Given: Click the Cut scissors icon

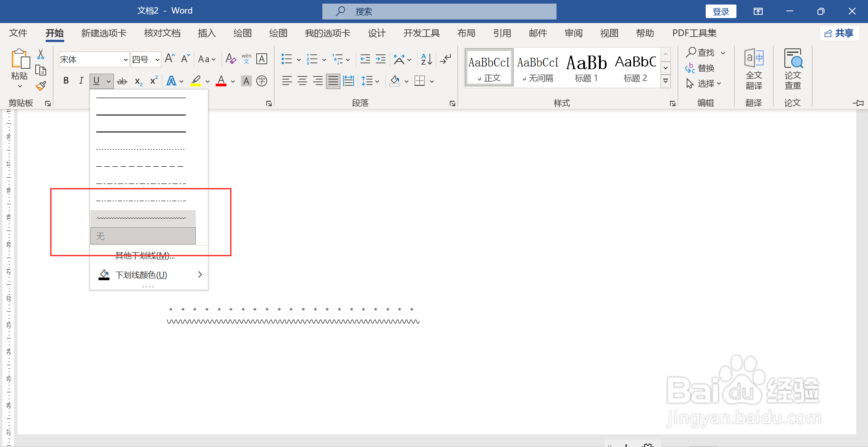Looking at the screenshot, I should 41,54.
